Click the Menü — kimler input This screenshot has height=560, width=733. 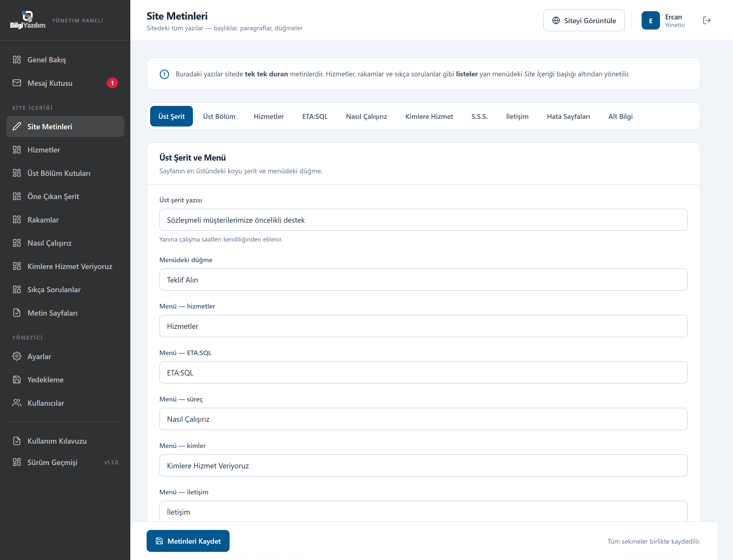[x=423, y=466]
